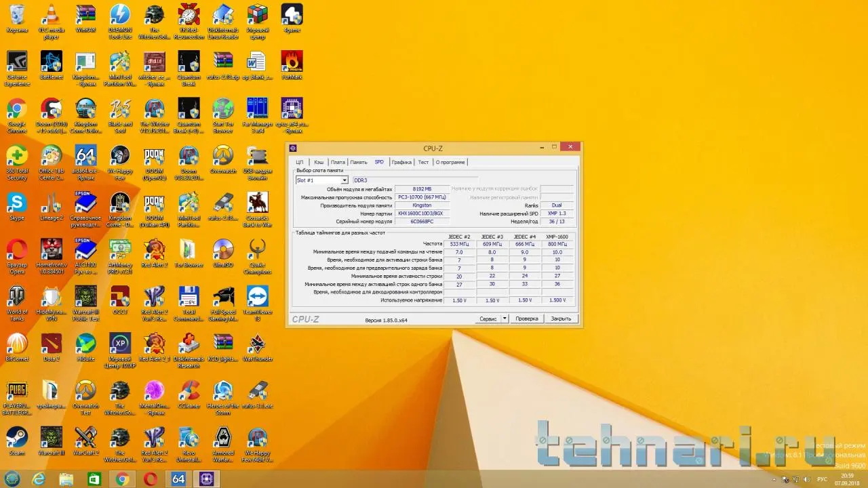This screenshot has width=868, height=488.
Task: Expand the Сервис button dropdown arrow
Action: [504, 319]
